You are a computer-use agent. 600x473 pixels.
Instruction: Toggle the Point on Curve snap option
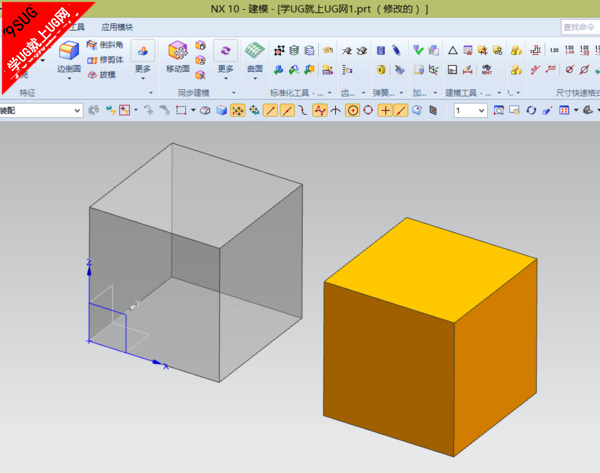coord(401,111)
